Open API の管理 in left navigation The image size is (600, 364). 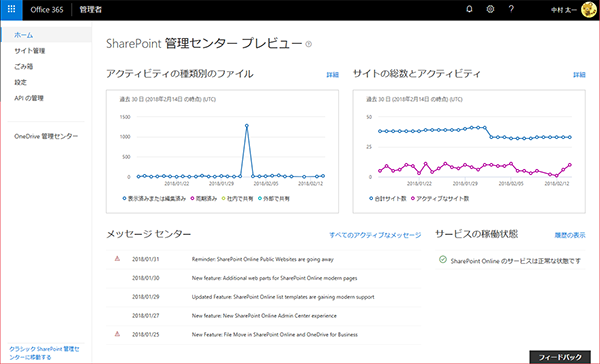29,98
